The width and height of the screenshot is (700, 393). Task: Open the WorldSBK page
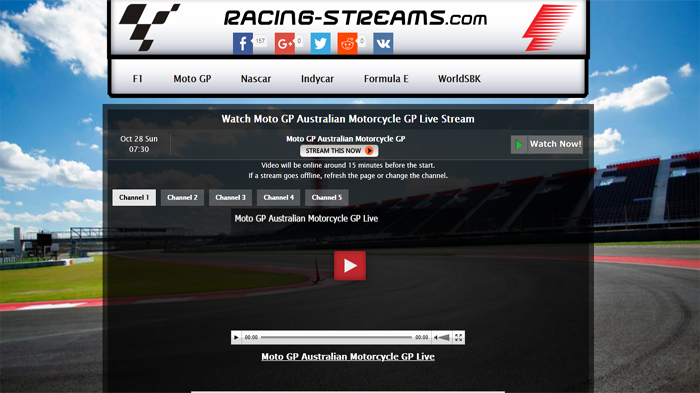pyautogui.click(x=459, y=79)
